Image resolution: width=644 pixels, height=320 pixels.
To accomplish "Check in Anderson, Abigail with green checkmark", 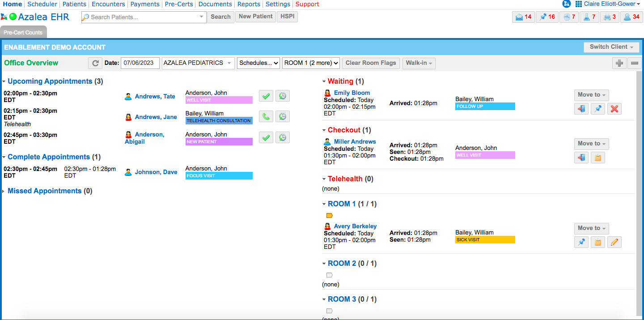I will 266,137.
